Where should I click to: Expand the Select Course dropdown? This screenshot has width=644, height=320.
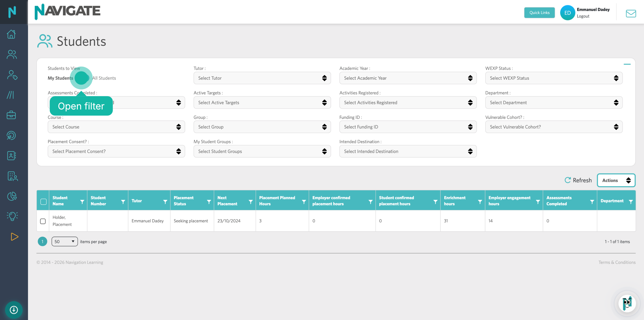(x=116, y=127)
